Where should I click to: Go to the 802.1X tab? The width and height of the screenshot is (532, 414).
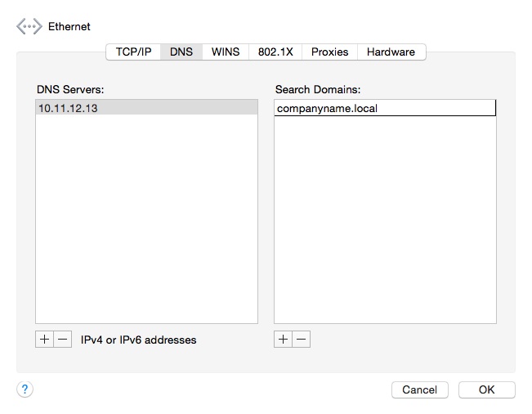[275, 52]
